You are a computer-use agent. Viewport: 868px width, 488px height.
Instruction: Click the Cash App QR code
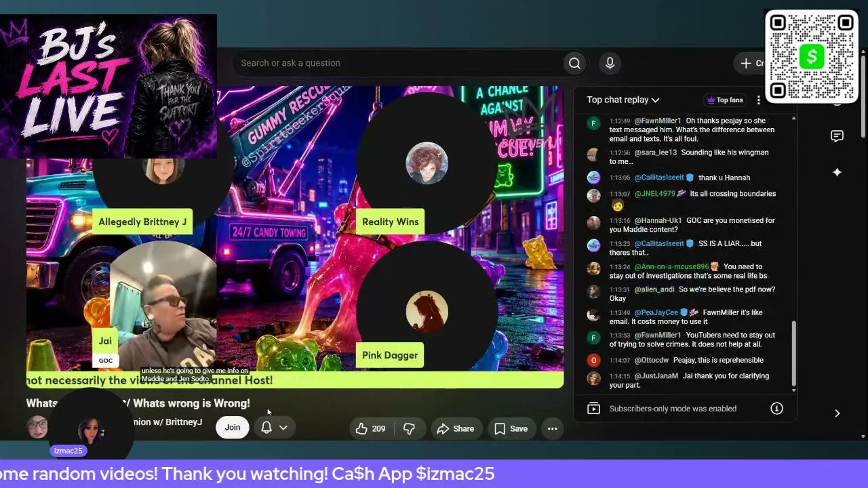812,56
